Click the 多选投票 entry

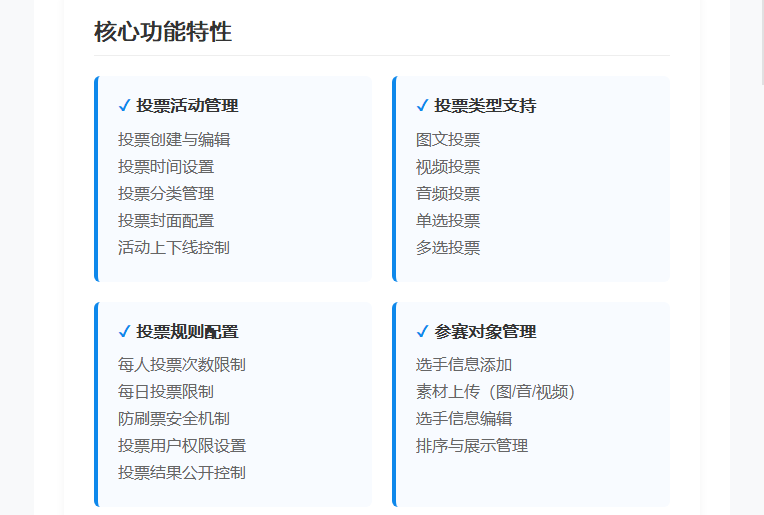[448, 248]
